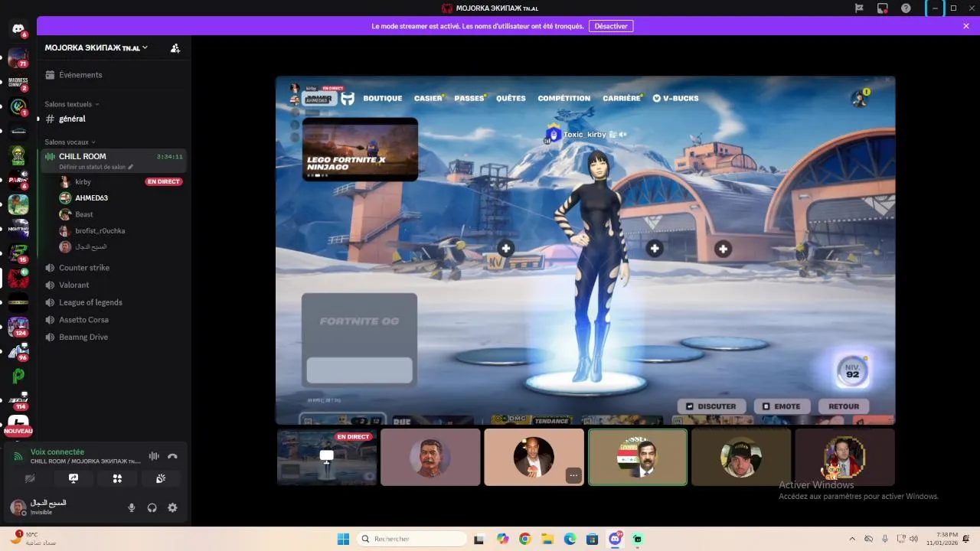Dismiss the streamer mode banner
The height and width of the screenshot is (551, 980).
[x=966, y=26]
